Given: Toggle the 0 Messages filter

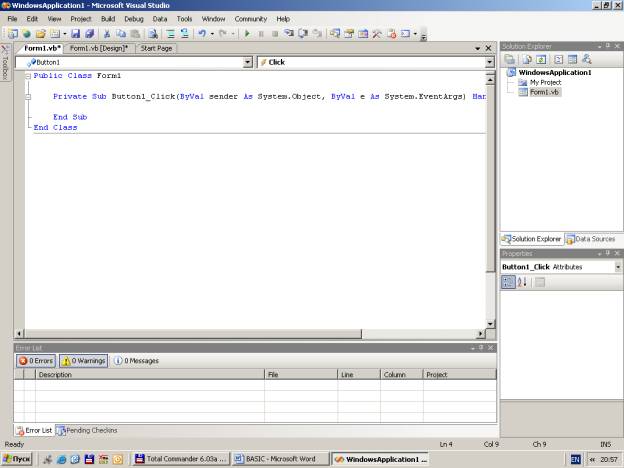Looking at the screenshot, I should (136, 361).
